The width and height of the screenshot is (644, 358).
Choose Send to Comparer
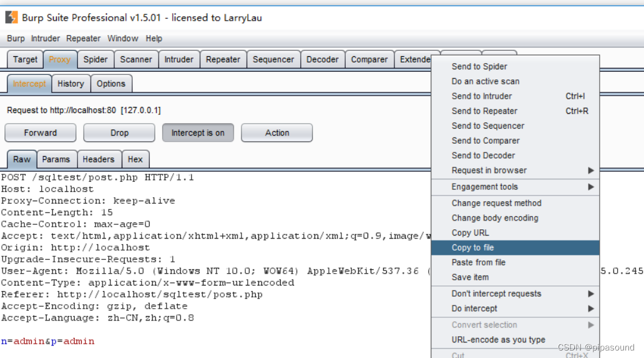tap(515, 141)
